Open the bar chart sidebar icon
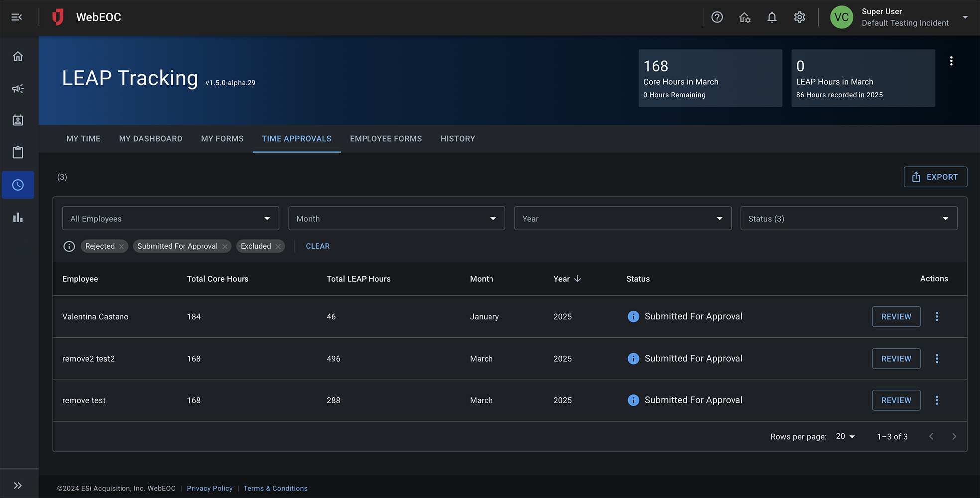Image resolution: width=980 pixels, height=498 pixels. coord(18,217)
